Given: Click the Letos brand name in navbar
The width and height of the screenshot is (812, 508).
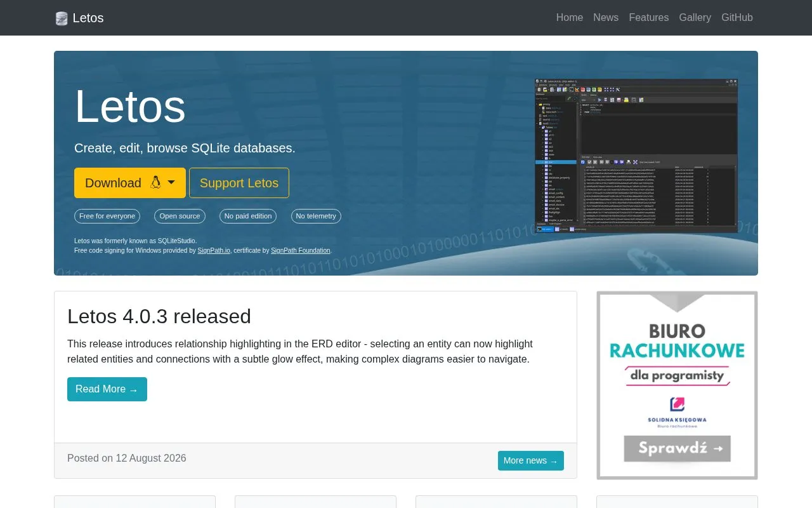Looking at the screenshot, I should [88, 18].
